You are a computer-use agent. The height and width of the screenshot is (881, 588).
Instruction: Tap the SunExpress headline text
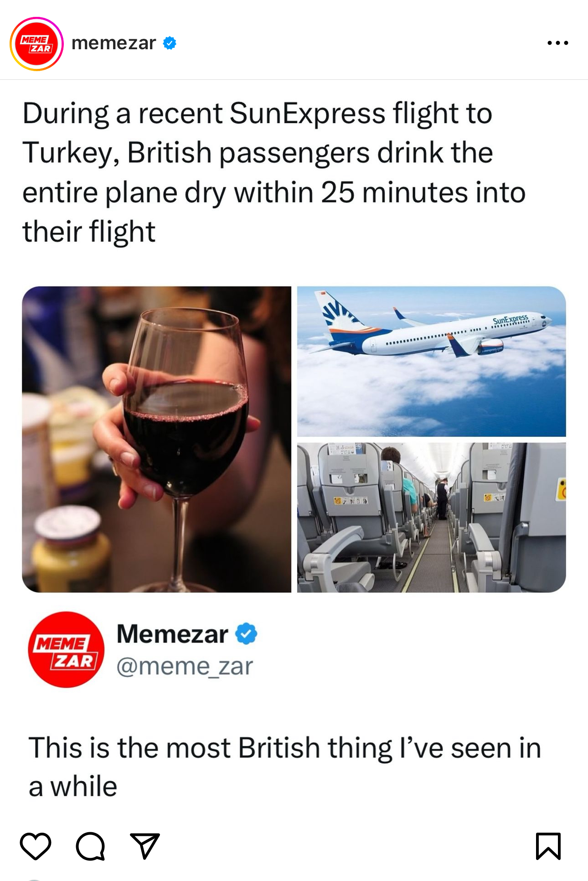point(273,172)
